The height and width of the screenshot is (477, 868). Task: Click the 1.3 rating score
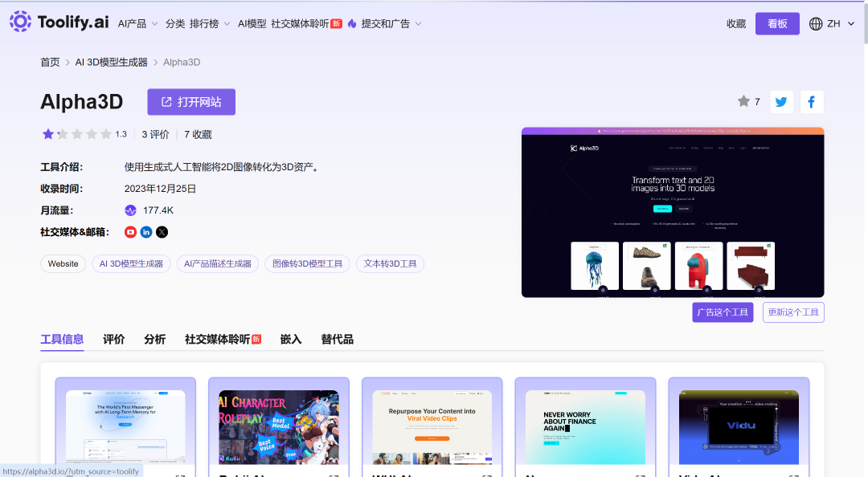[x=121, y=134]
